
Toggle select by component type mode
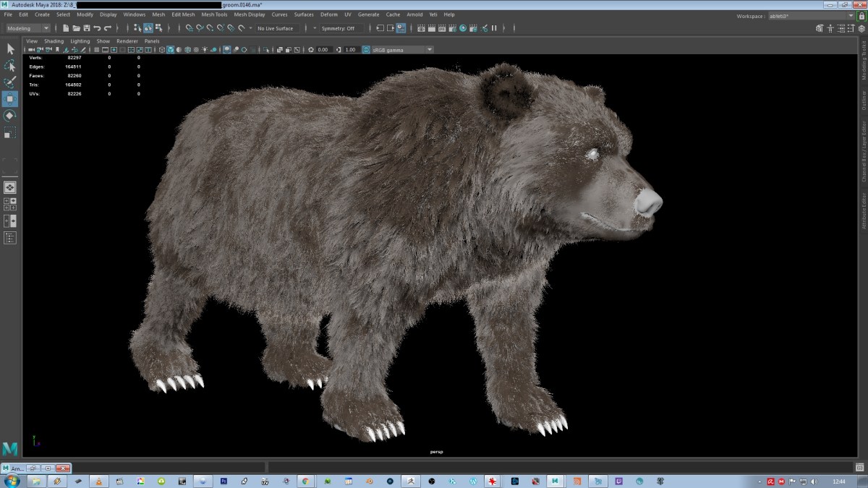158,28
